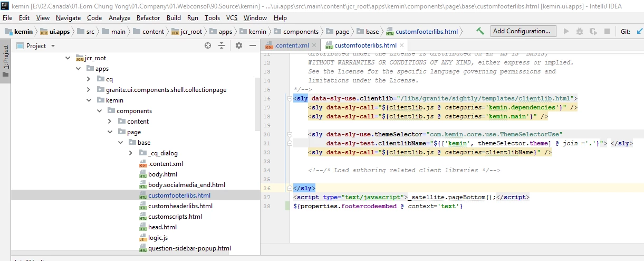Click the fold marker at line 20

pos(290,135)
